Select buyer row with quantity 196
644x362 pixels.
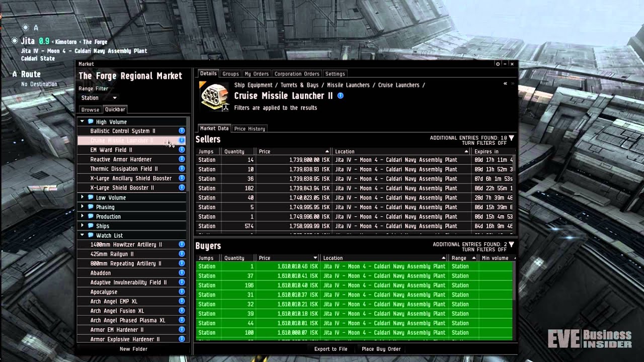[354, 285]
